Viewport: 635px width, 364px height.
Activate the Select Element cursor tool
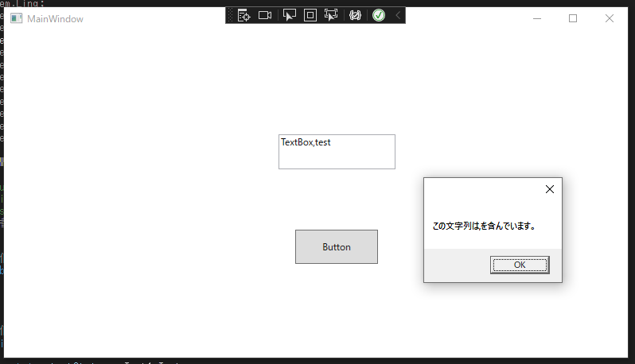coord(290,15)
